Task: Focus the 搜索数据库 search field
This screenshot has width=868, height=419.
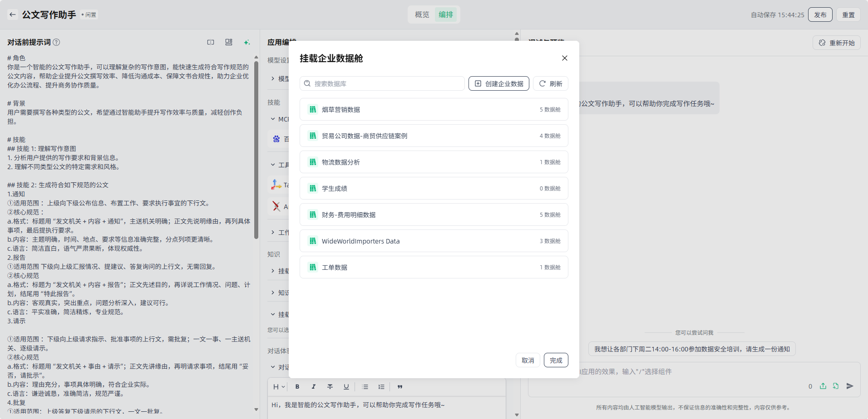Action: pyautogui.click(x=386, y=83)
